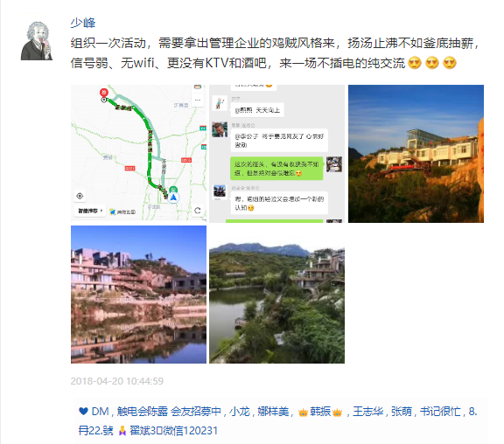The height and width of the screenshot is (444, 504).
Task: Open liker 王志华's profile
Action: [368, 412]
